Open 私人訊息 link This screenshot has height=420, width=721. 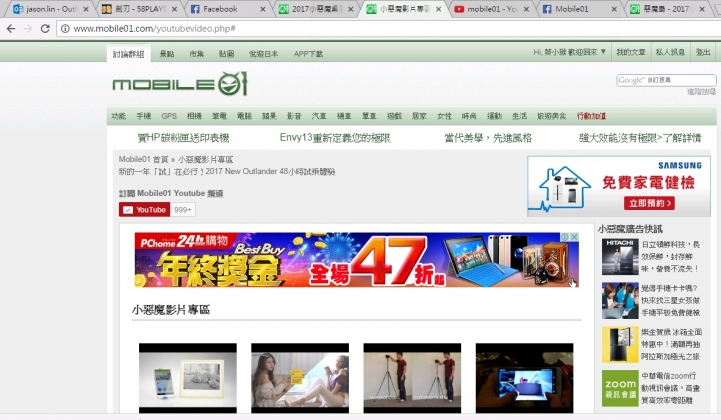point(670,52)
